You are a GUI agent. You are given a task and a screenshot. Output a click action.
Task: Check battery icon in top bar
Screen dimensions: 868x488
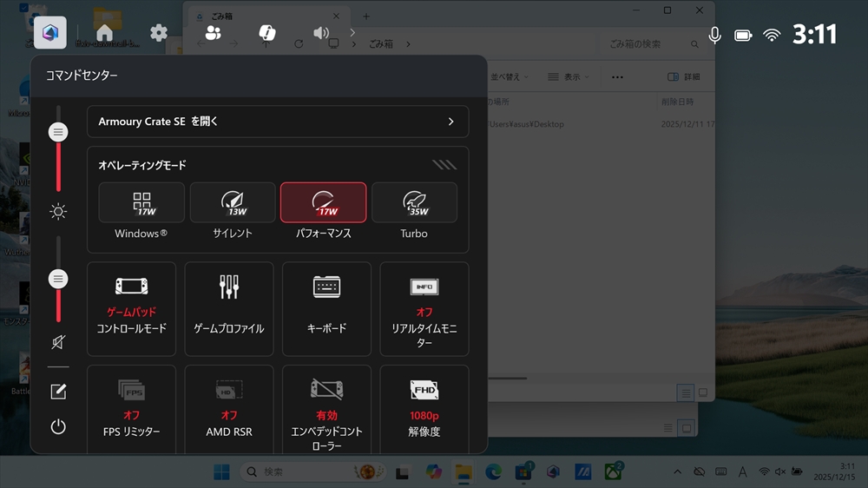tap(743, 36)
